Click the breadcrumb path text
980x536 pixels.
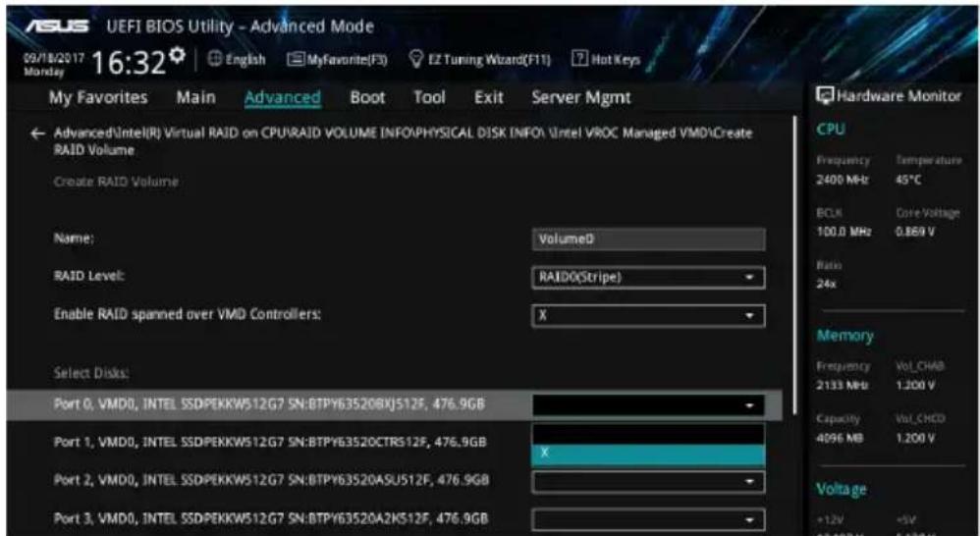click(x=404, y=141)
